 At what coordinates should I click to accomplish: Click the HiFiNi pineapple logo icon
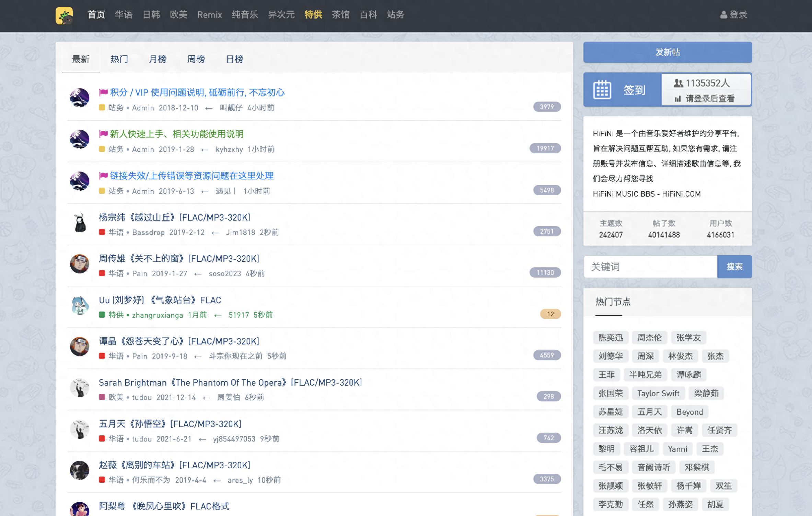pyautogui.click(x=64, y=15)
